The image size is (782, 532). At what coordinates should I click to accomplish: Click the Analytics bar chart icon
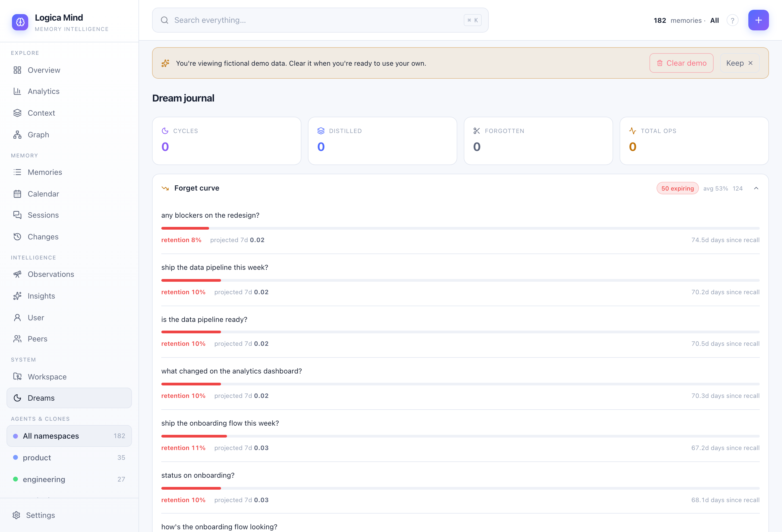[x=17, y=91]
